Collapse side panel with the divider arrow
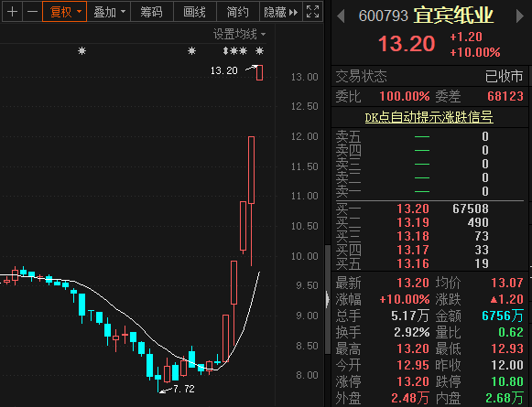The width and height of the screenshot is (532, 407). pos(327,299)
